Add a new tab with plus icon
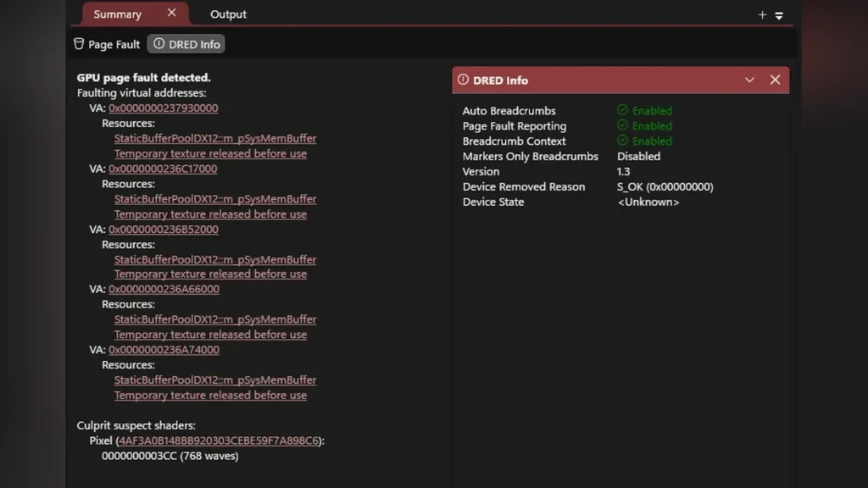Viewport: 868px width, 488px height. point(762,15)
